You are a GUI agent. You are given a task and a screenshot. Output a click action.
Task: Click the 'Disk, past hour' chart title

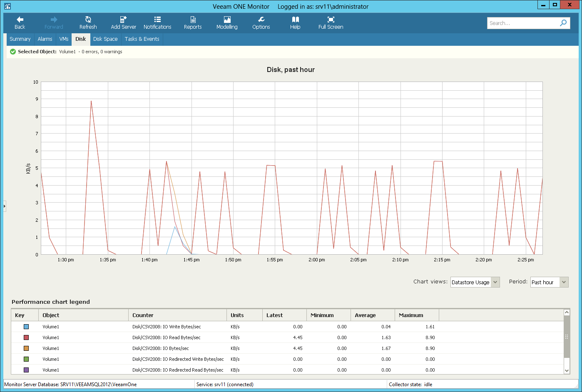[x=291, y=70]
